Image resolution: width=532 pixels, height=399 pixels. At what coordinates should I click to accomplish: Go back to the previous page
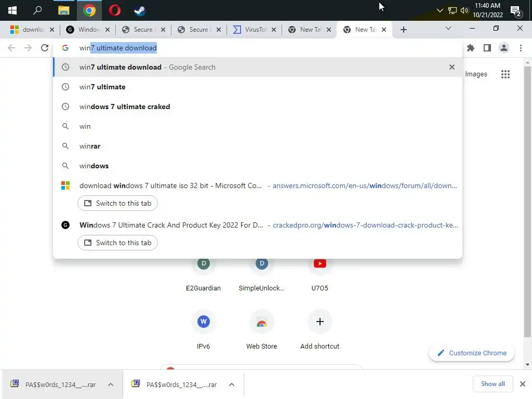tap(11, 48)
